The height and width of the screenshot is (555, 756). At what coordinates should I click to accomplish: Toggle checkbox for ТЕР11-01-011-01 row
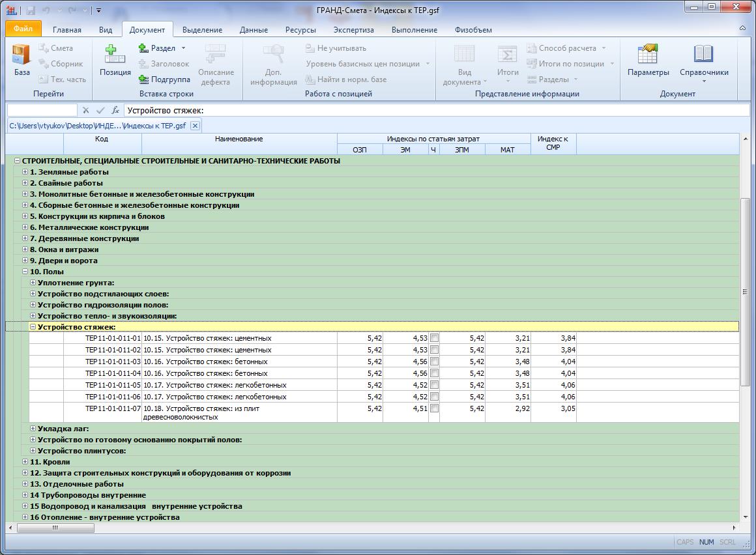(x=434, y=338)
